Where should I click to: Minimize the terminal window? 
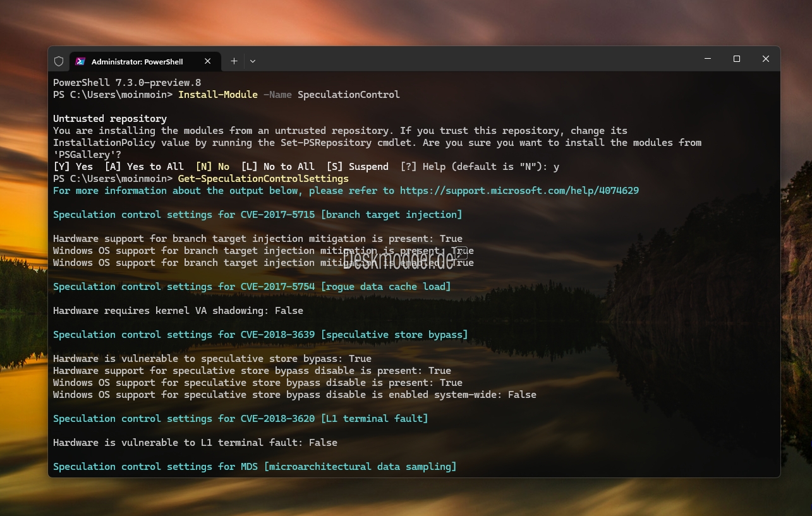coord(708,59)
